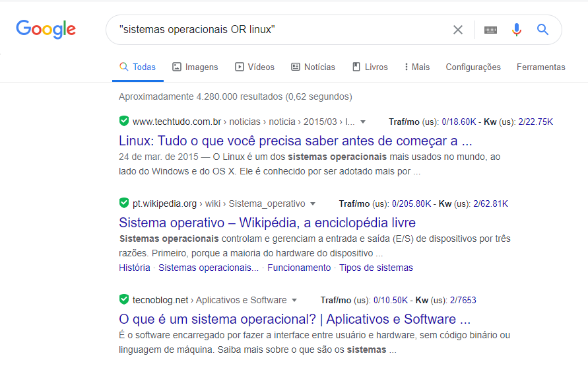The height and width of the screenshot is (366, 588).
Task: Open the 'Tipos de sistemas' sitelink
Action: 376,268
